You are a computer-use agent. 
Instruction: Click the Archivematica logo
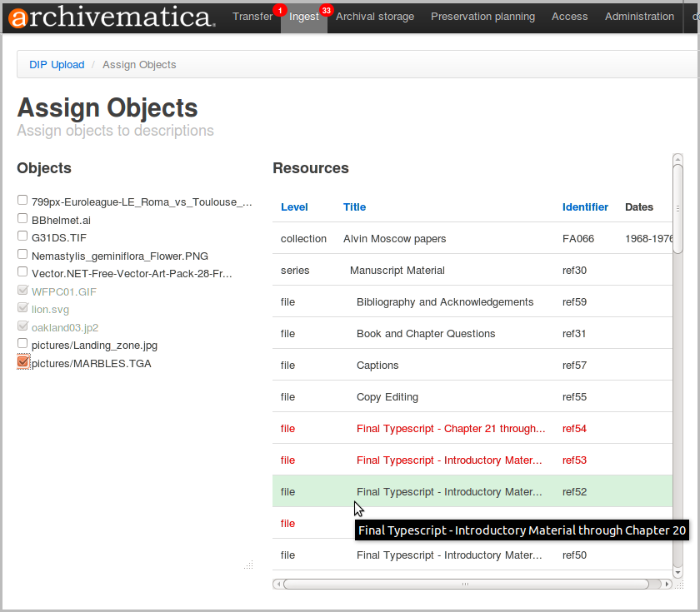click(112, 17)
